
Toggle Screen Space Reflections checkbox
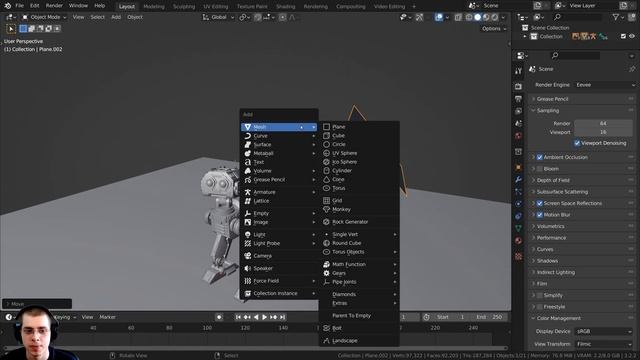click(x=540, y=203)
